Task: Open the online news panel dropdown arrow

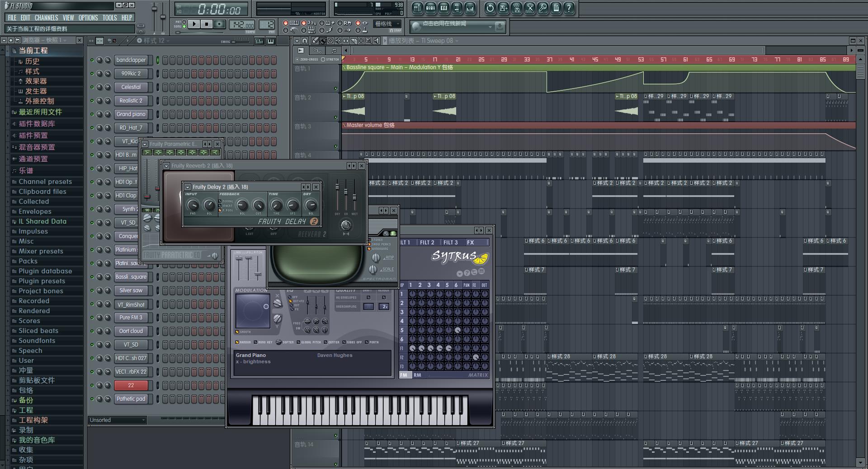Action: coord(490,27)
